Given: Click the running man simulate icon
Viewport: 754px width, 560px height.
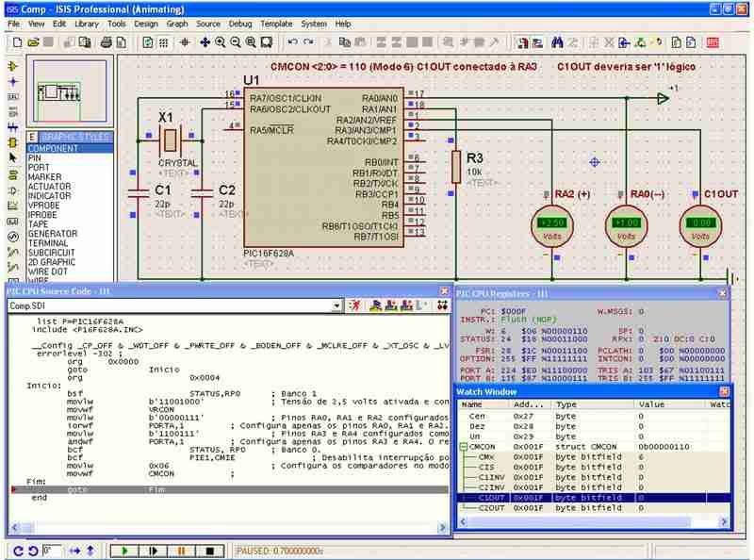Looking at the screenshot, I should tap(355, 305).
